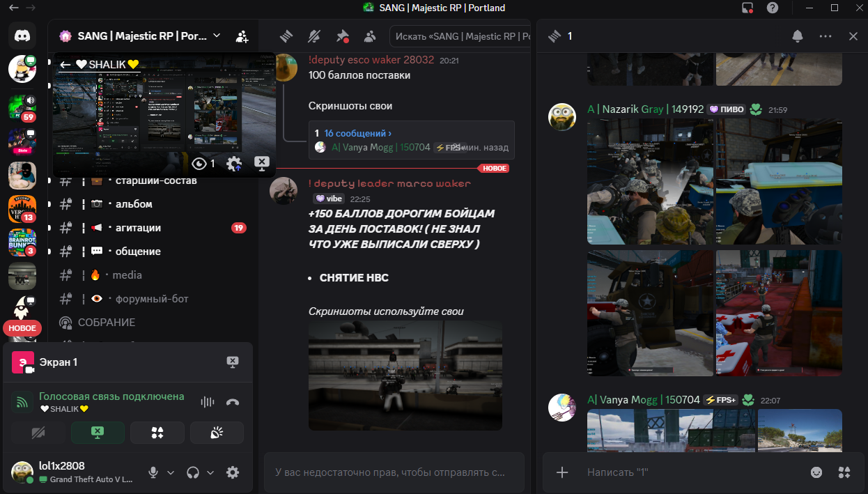Image resolution: width=868 pixels, height=494 pixels.
Task: Open soundboard button in voice panel
Action: [217, 433]
